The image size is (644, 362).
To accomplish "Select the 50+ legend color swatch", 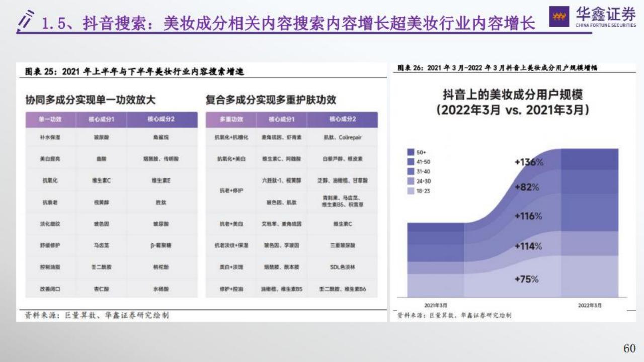I will (x=411, y=152).
